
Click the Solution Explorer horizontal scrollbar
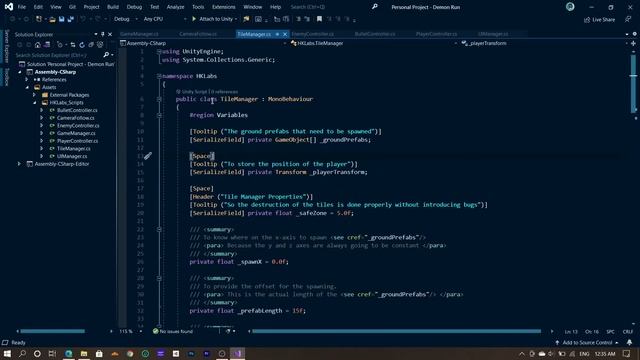tap(53, 331)
